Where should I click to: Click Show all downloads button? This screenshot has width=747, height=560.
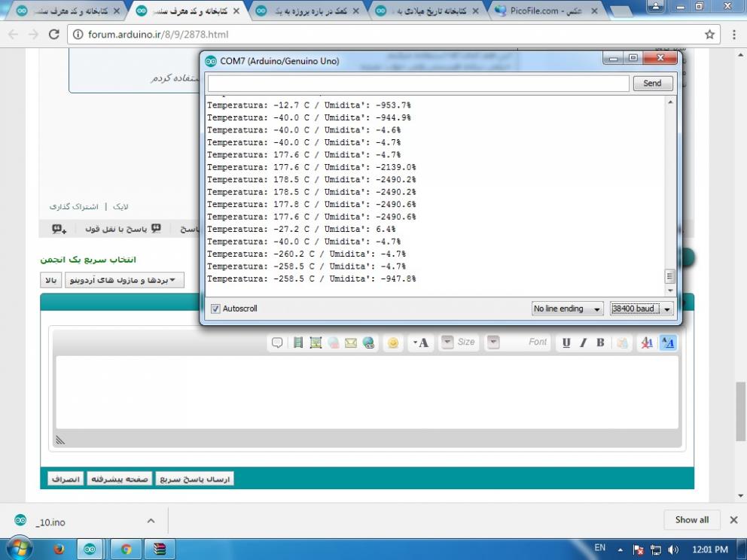click(x=691, y=519)
